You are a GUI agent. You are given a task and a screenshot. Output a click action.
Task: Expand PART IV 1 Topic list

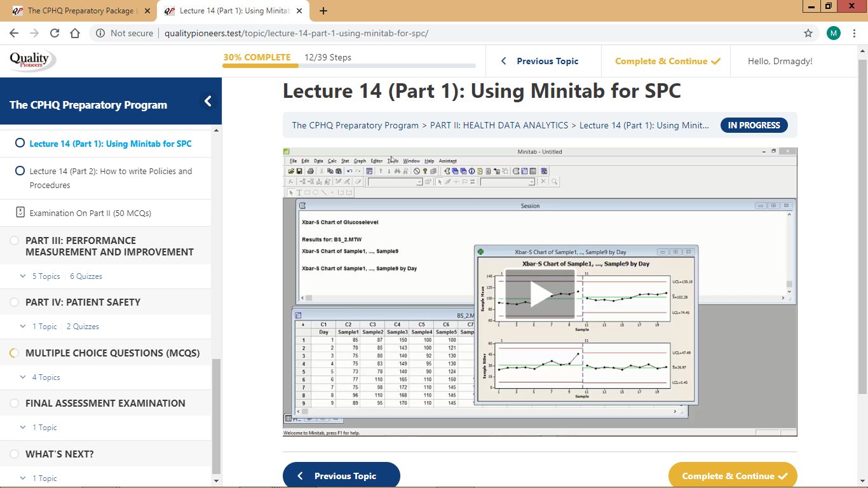tap(39, 327)
